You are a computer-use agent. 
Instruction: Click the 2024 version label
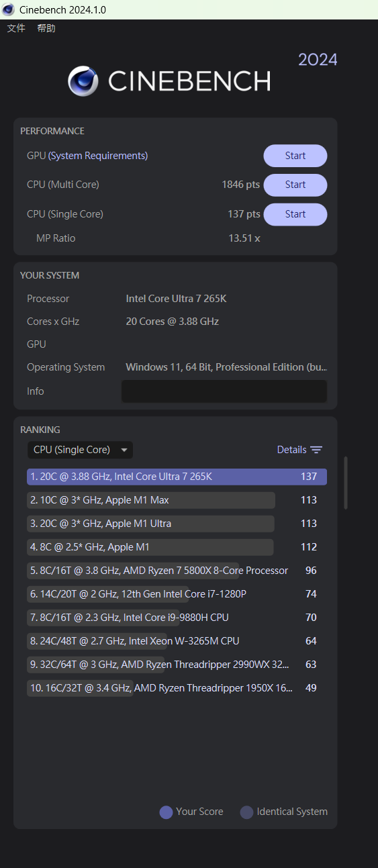tap(318, 60)
